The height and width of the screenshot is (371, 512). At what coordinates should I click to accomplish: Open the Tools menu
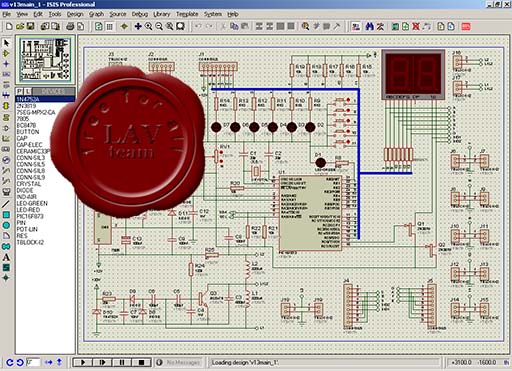(x=55, y=14)
